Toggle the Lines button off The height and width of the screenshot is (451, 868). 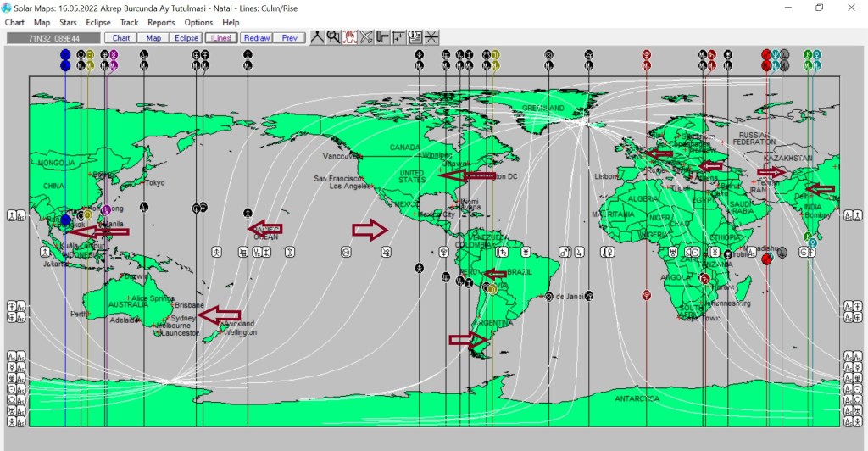(x=220, y=38)
